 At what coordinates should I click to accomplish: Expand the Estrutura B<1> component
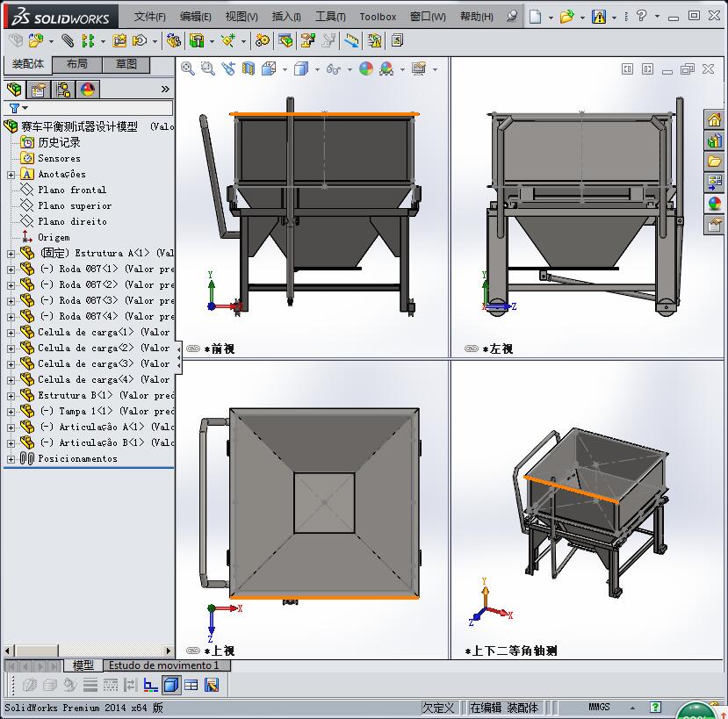coord(11,396)
